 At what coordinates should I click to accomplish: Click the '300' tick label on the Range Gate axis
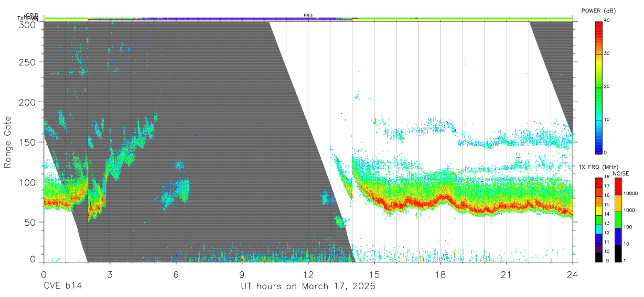[27, 24]
